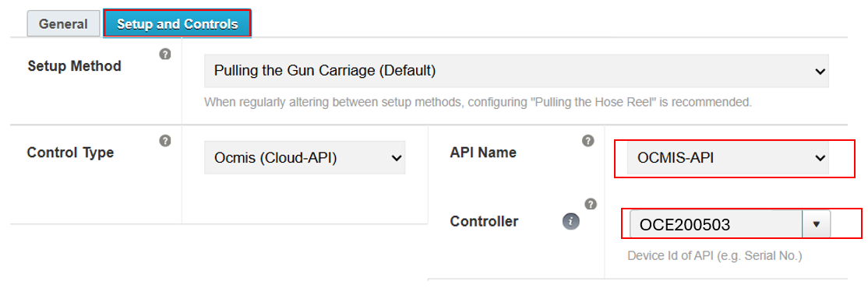Click the "Device Id of API" hint text
The width and height of the screenshot is (868, 288).
(715, 256)
